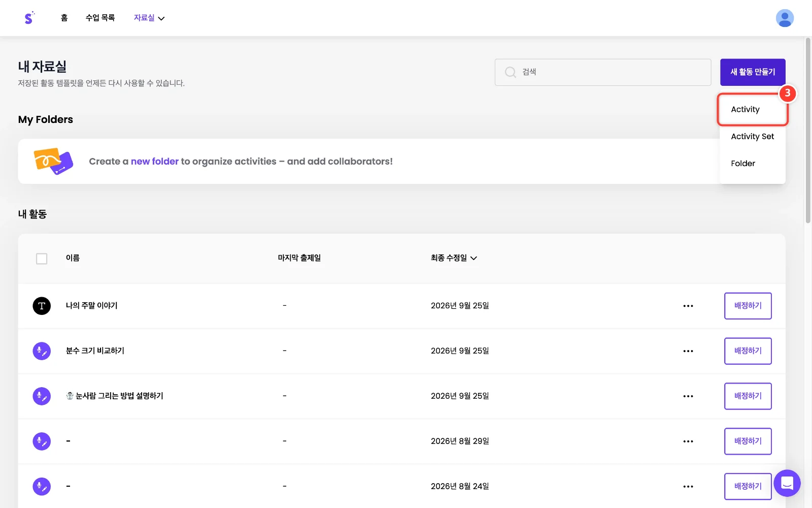Click 배정하기 in the 2026년 8월 24일 row
The image size is (812, 508).
[748, 487]
